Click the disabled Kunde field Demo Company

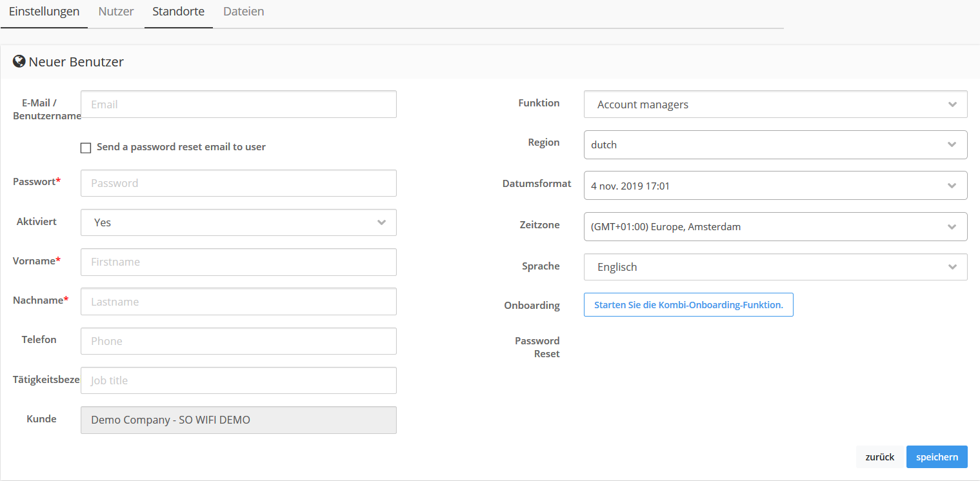239,420
